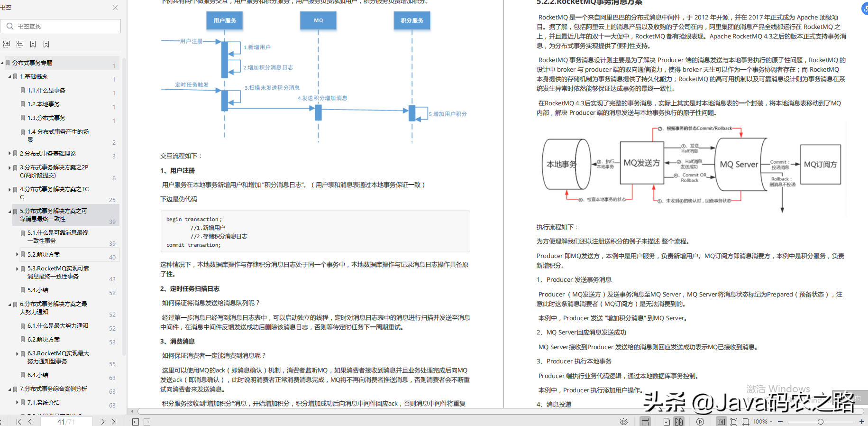Screen dimensions: 868x426
Task: Click the bookmark panel vertical scrollbar
Action: (124, 206)
